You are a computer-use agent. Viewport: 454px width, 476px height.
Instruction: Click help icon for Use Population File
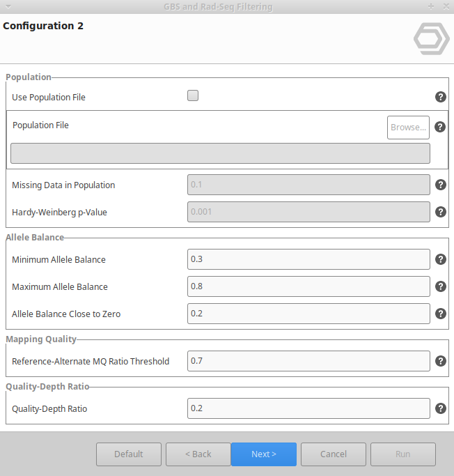pyautogui.click(x=440, y=97)
